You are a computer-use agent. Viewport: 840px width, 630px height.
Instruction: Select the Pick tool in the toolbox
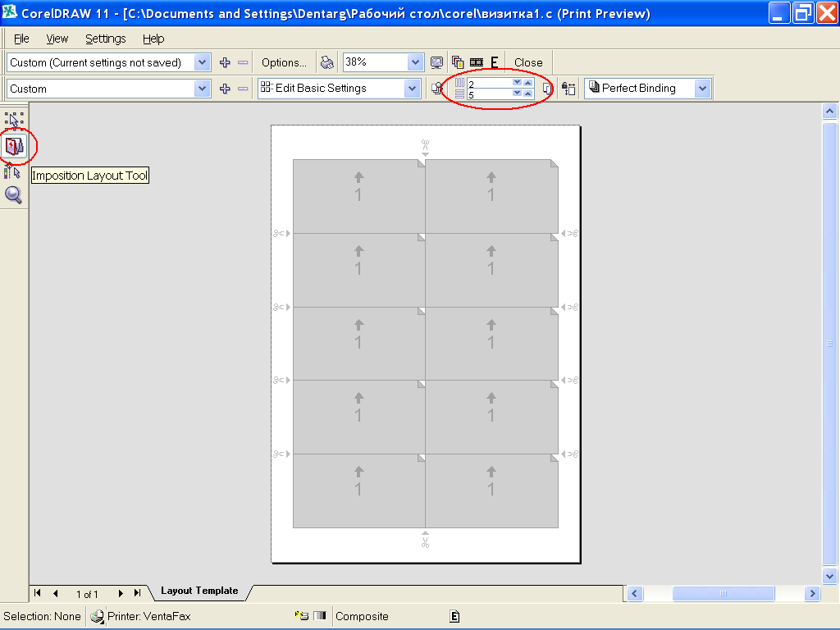coord(14,120)
